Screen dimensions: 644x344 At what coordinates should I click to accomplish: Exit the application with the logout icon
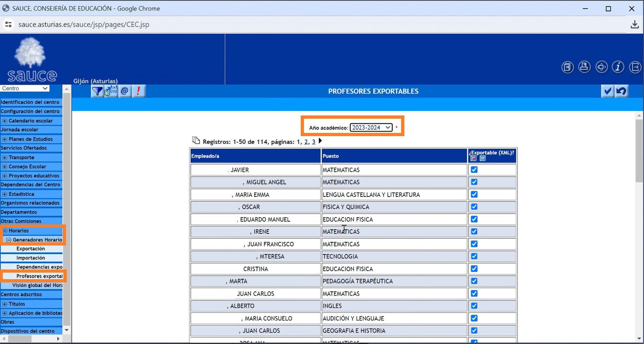(x=635, y=67)
